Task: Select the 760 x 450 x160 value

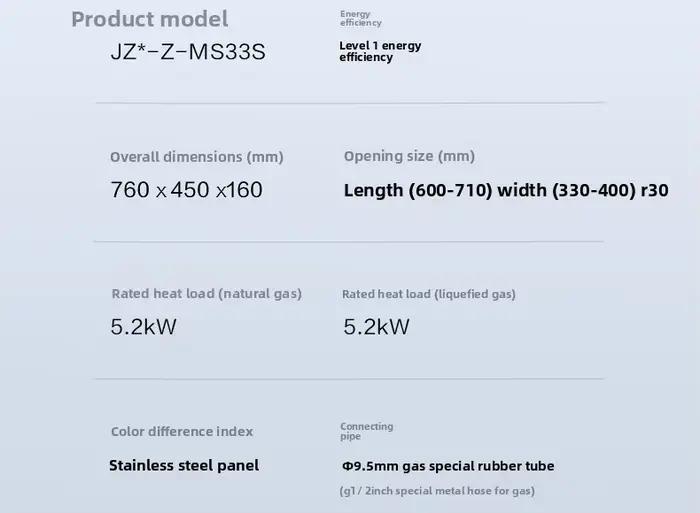Action: tap(187, 190)
